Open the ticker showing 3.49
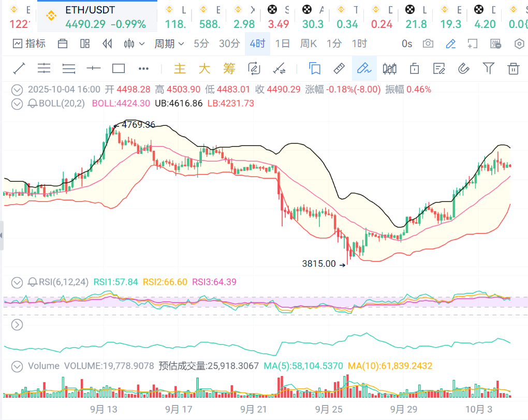Screen dimensions: 528x420 [x=278, y=17]
